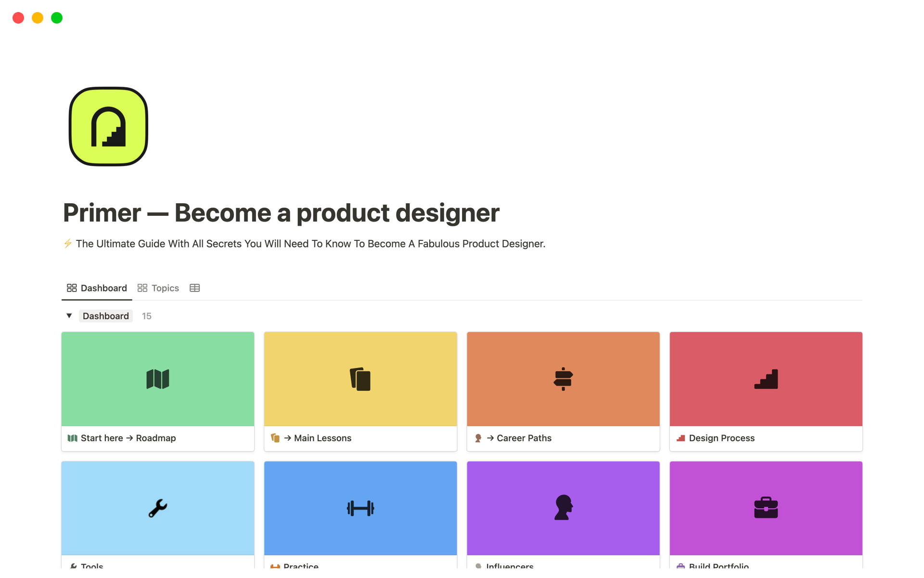Viewport: 924px width, 578px height.
Task: Click the page title Primer heading
Action: point(281,213)
